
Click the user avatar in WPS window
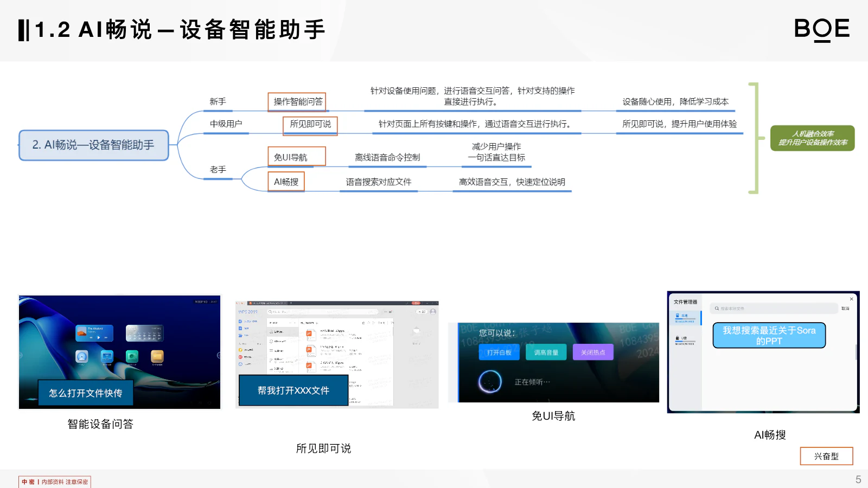pyautogui.click(x=433, y=312)
